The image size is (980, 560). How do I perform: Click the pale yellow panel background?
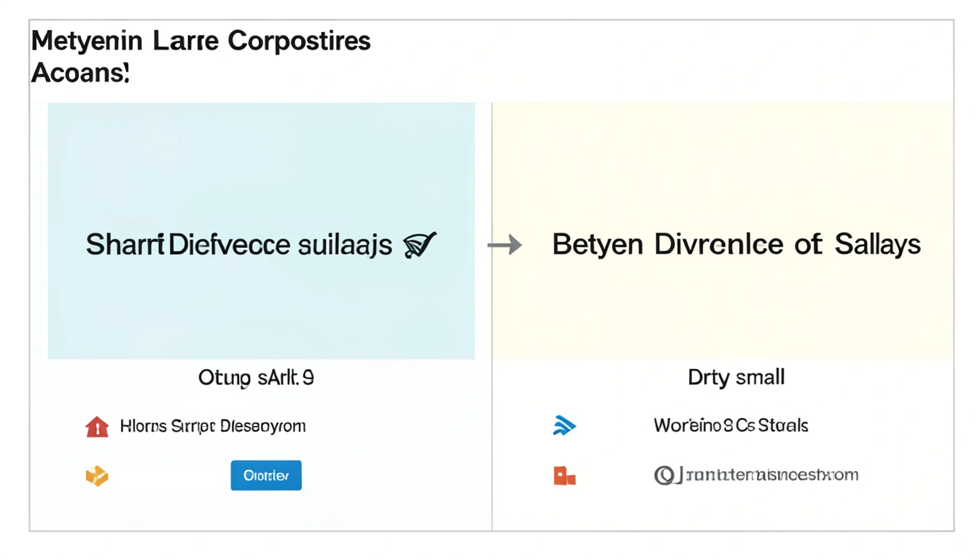click(x=722, y=160)
